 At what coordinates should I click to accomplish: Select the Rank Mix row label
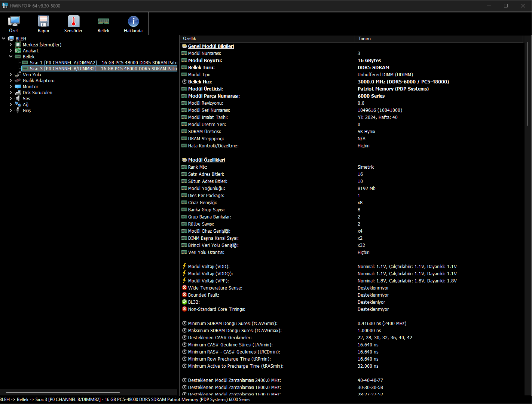[198, 167]
